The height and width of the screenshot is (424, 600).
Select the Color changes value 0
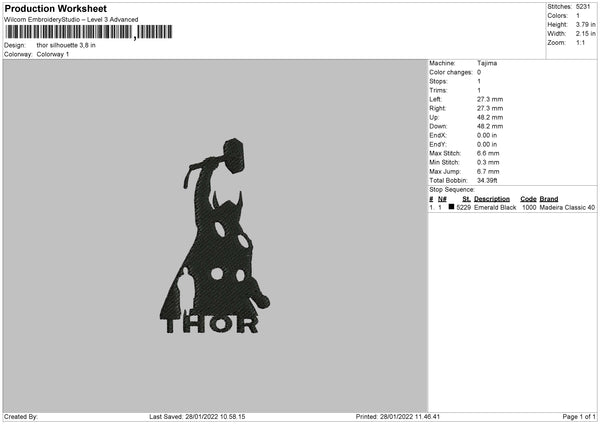click(479, 72)
